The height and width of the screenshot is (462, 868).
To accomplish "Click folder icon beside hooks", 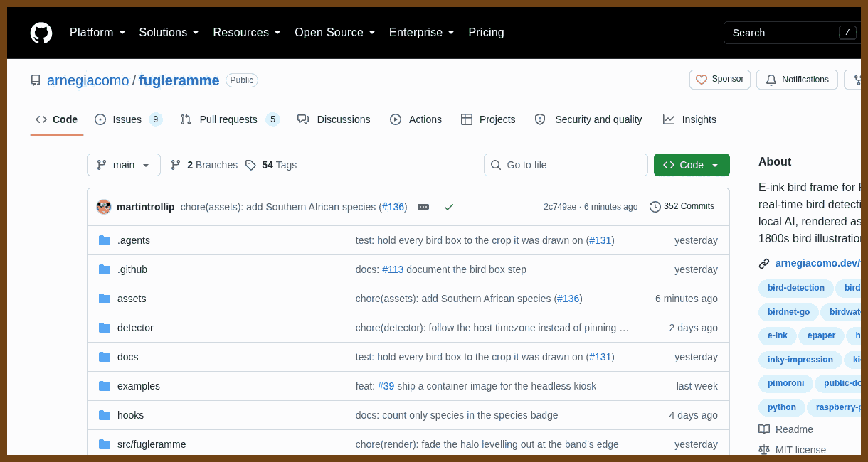I will point(105,415).
